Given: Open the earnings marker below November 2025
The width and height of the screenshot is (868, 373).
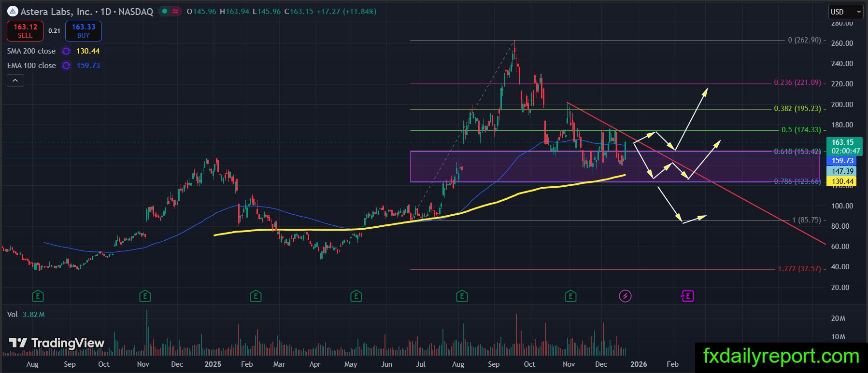Looking at the screenshot, I should [x=570, y=296].
